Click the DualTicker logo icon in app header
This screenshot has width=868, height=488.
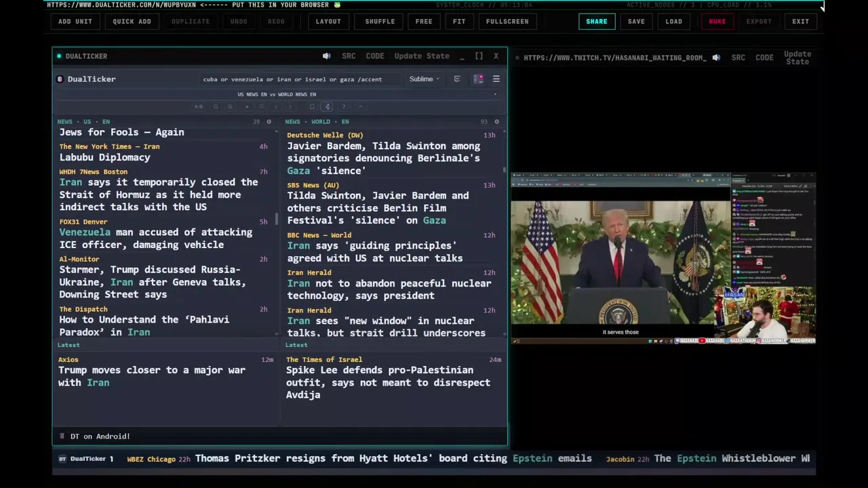(60, 79)
